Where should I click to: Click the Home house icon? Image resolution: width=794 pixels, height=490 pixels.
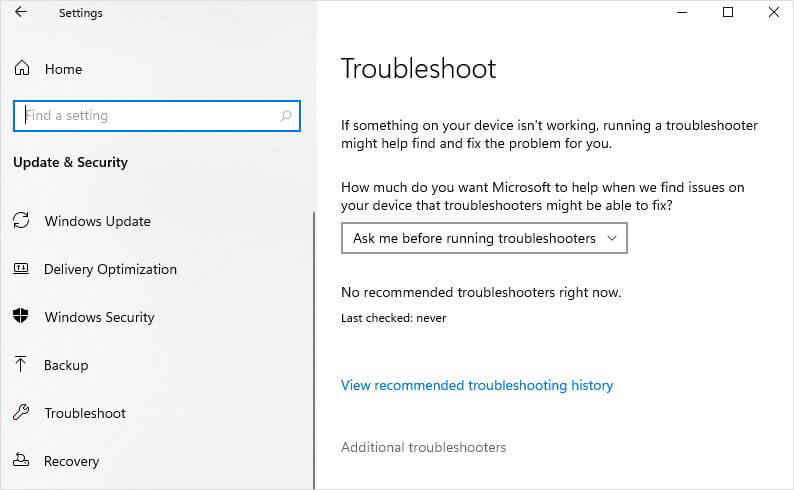coord(22,68)
